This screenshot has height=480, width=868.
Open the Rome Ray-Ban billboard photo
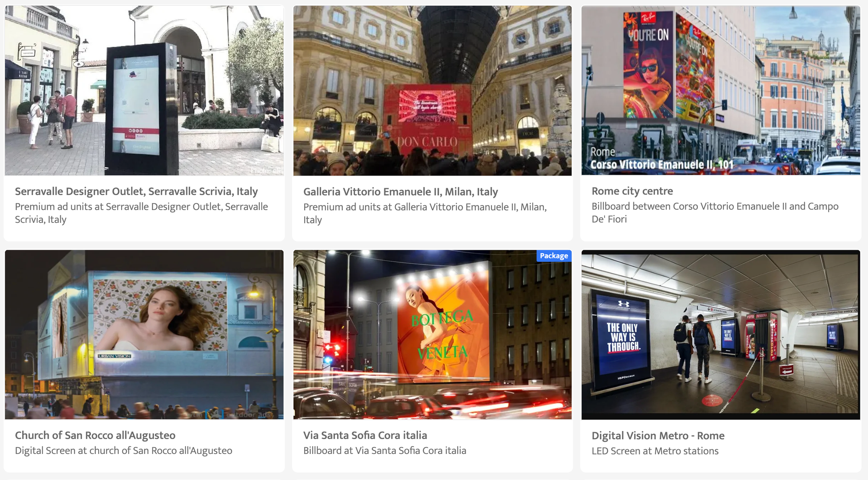tap(720, 90)
